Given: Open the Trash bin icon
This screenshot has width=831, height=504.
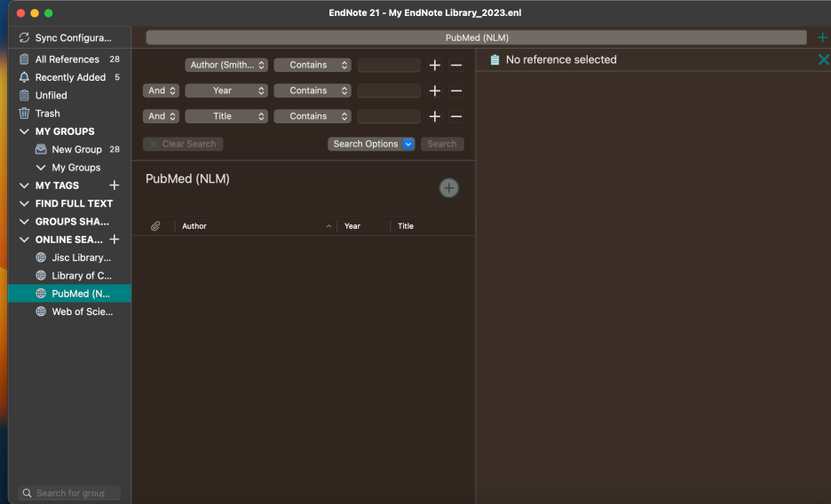Looking at the screenshot, I should pyautogui.click(x=24, y=114).
